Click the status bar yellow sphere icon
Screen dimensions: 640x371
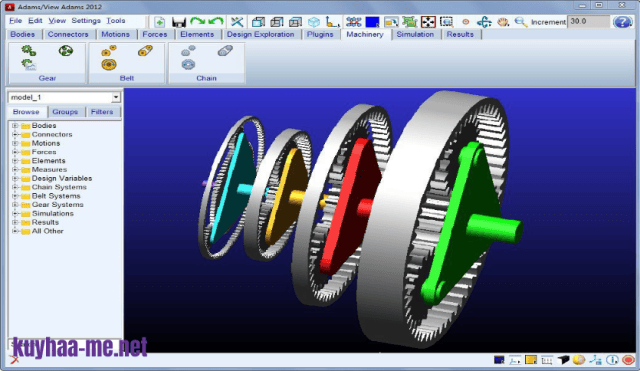click(579, 360)
